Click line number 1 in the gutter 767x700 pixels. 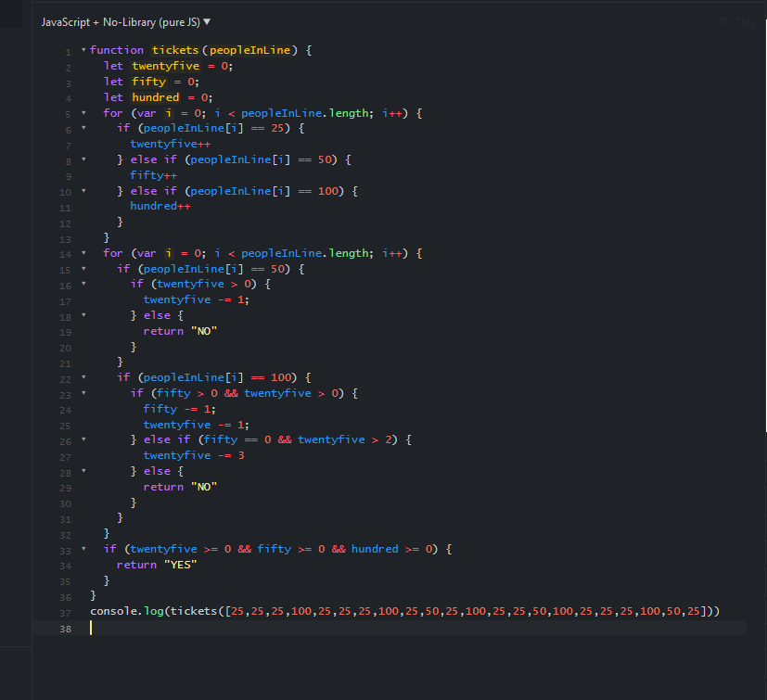point(68,52)
